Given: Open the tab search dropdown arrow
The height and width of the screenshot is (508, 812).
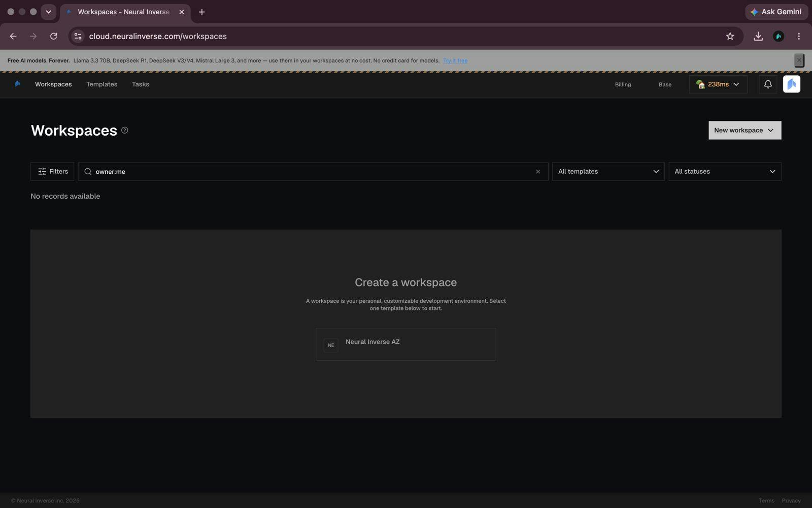Looking at the screenshot, I should tap(49, 12).
